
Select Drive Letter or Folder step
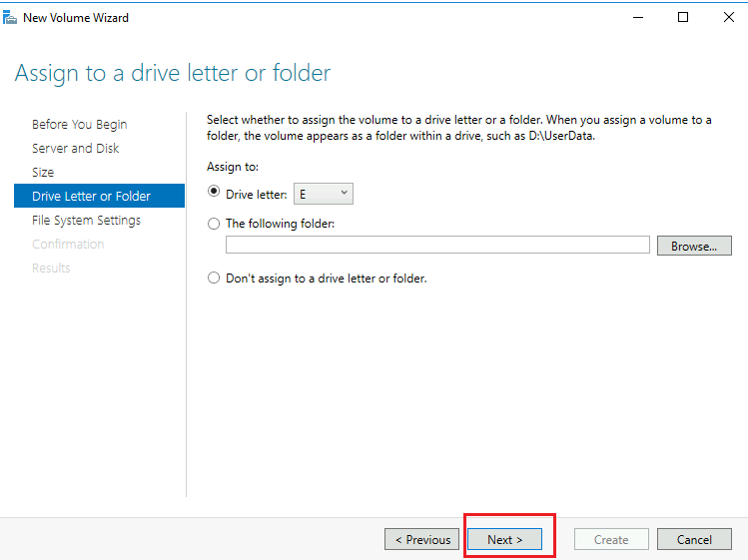tap(91, 196)
